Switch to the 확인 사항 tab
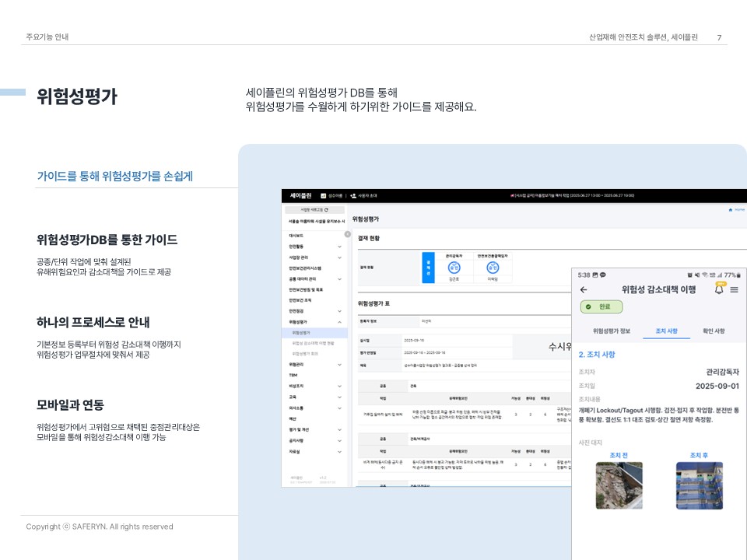This screenshot has height=560, width=747. 713,331
